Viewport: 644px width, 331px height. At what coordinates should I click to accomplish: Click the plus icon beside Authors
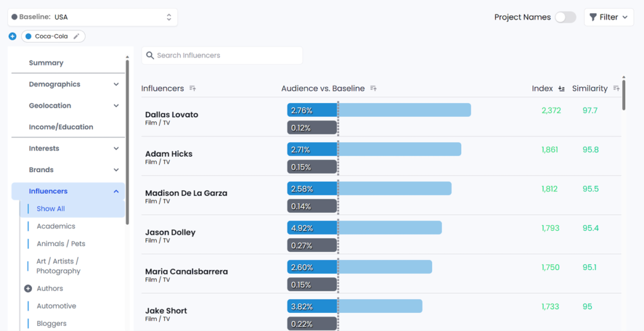click(x=28, y=289)
